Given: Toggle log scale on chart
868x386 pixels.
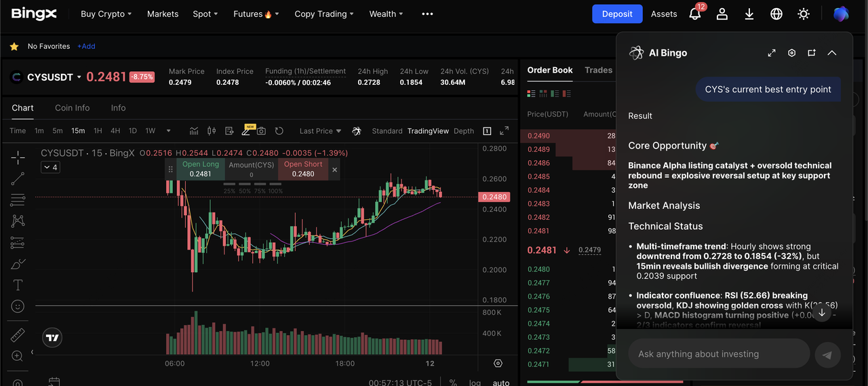Looking at the screenshot, I should pyautogui.click(x=475, y=383).
